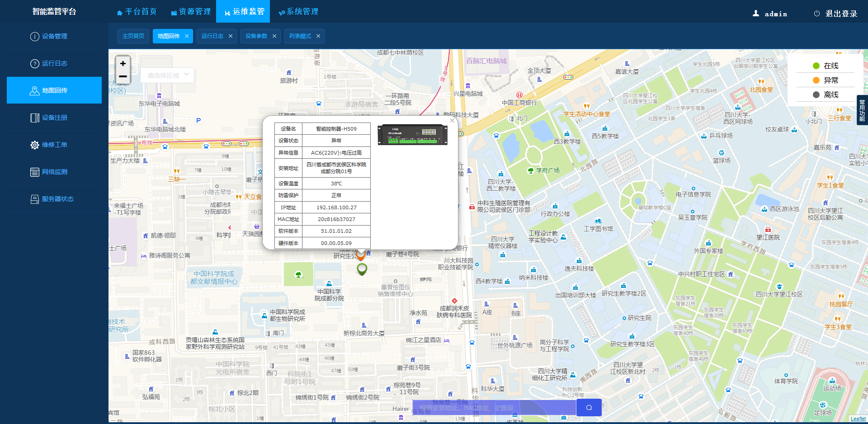Viewport: 868px width, 424px height.
Task: Open 设备管理 in the sidebar
Action: tap(54, 36)
